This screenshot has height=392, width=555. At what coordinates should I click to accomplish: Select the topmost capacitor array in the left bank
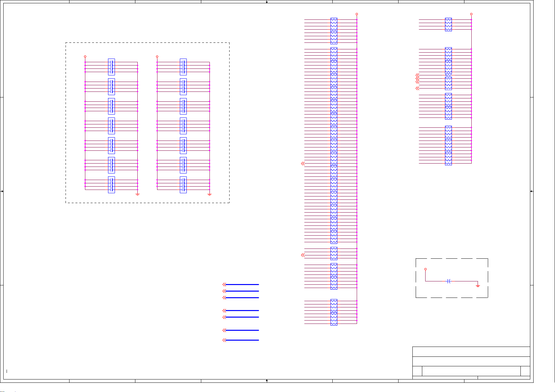click(x=111, y=67)
